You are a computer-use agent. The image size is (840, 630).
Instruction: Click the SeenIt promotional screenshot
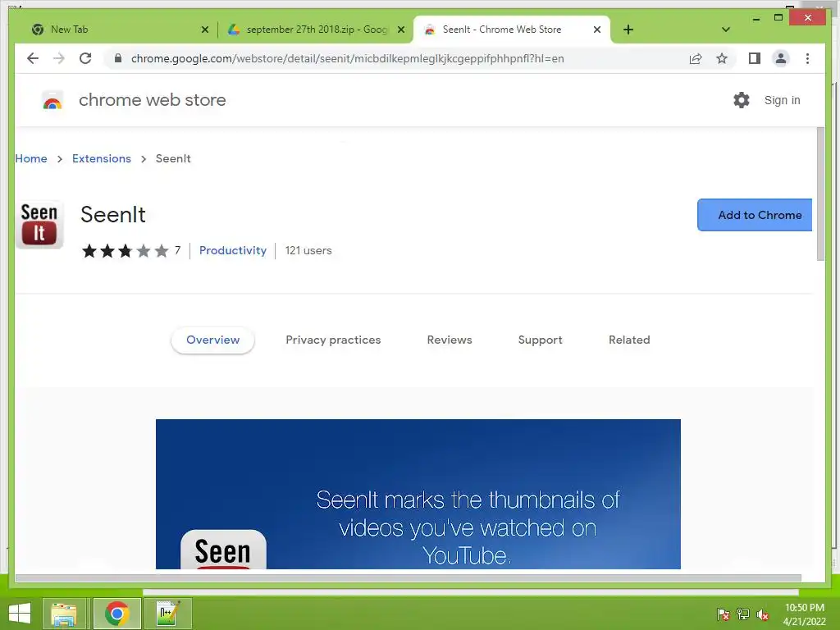pyautogui.click(x=418, y=494)
